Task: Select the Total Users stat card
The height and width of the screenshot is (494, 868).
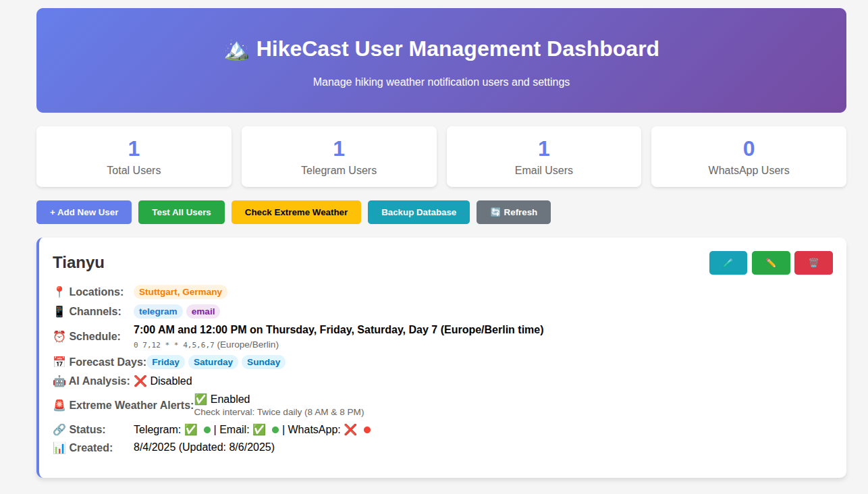Action: click(134, 157)
